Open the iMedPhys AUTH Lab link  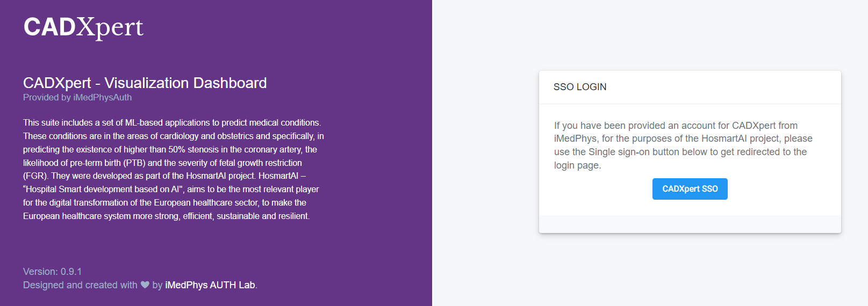(210, 285)
